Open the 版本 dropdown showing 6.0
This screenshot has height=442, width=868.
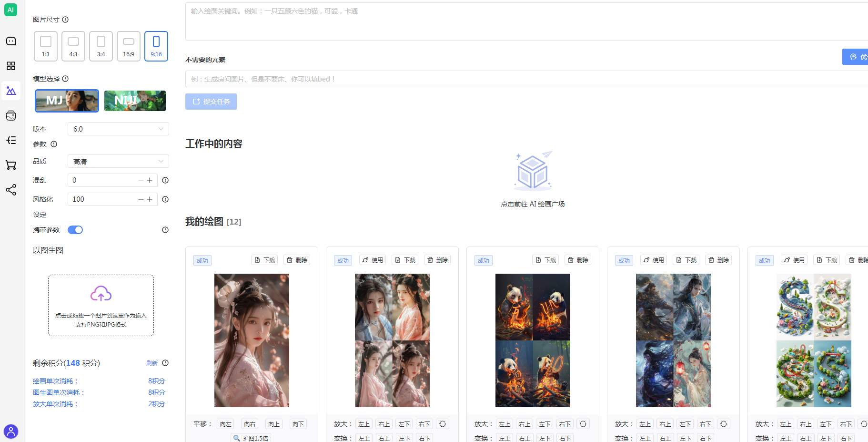[x=118, y=129]
